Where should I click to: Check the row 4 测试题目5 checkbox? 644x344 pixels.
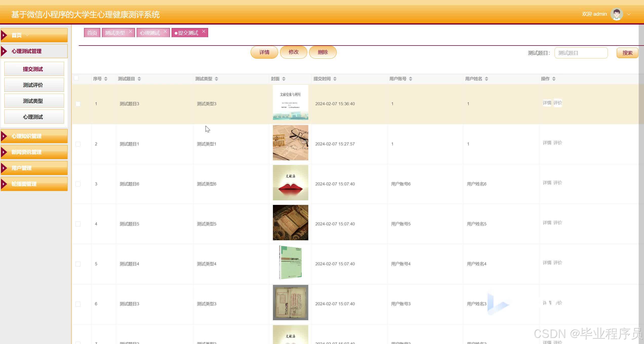(x=78, y=224)
